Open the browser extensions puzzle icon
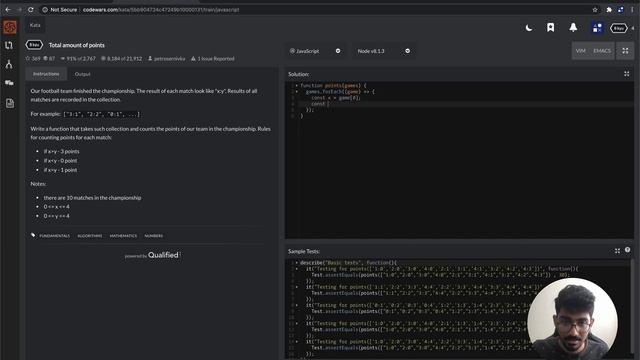 point(609,9)
